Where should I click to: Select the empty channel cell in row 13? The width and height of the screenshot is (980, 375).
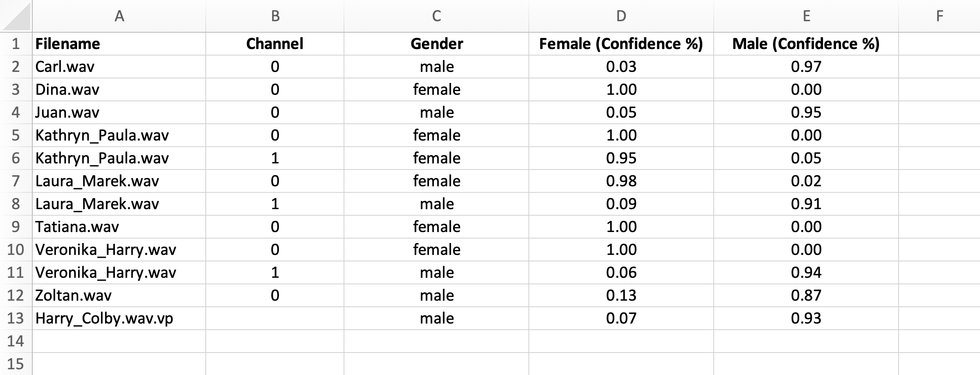[275, 318]
